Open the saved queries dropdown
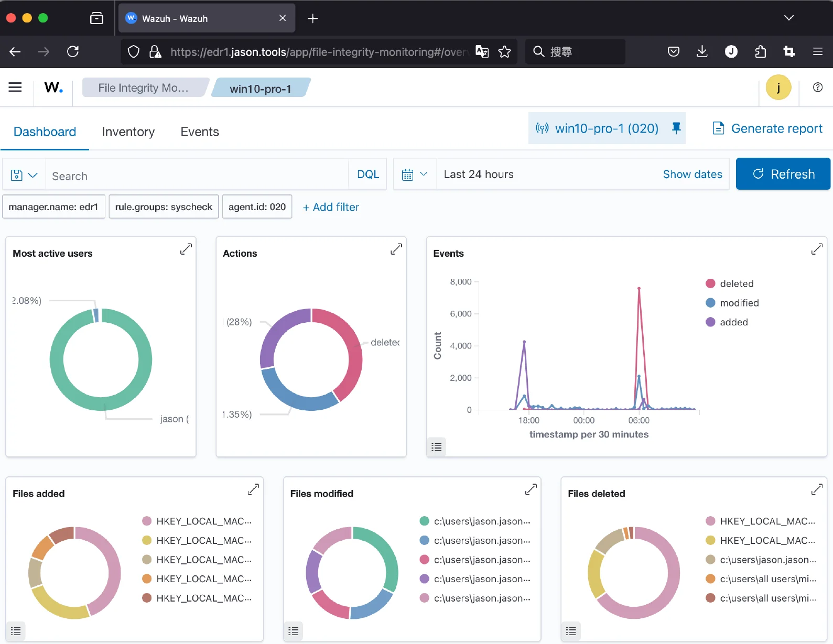This screenshot has height=644, width=833. tap(24, 174)
